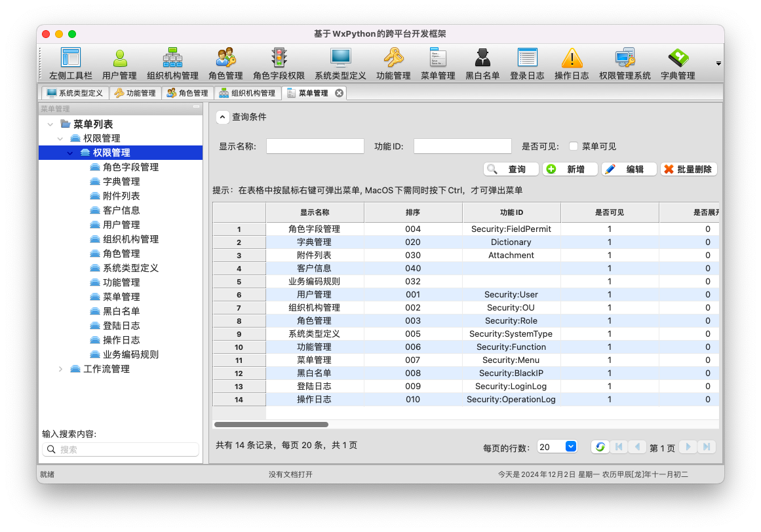The image size is (761, 532).
Task: Click the 批量删除 button
Action: pos(688,169)
